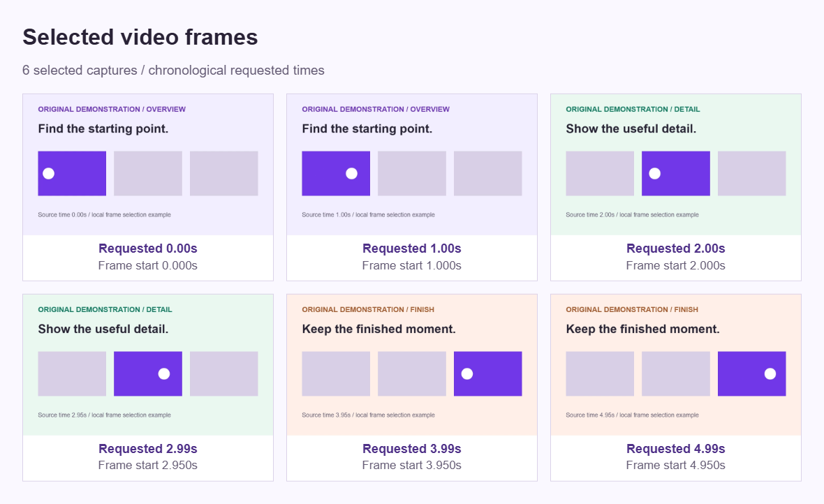The image size is (824, 504).
Task: Select the purple block in the 0.00s frame
Action: coord(72,173)
